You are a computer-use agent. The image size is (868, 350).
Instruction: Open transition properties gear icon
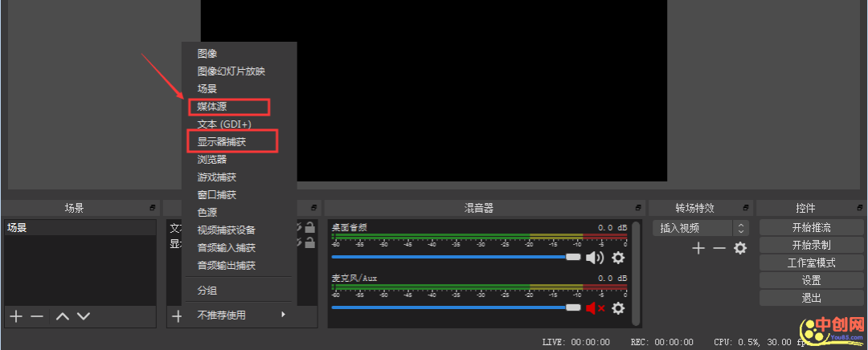tap(740, 249)
